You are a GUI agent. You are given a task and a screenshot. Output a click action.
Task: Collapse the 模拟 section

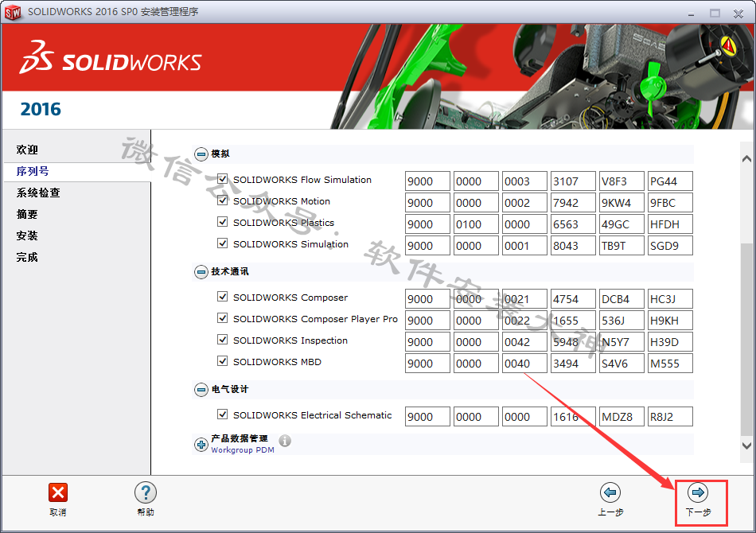201,154
